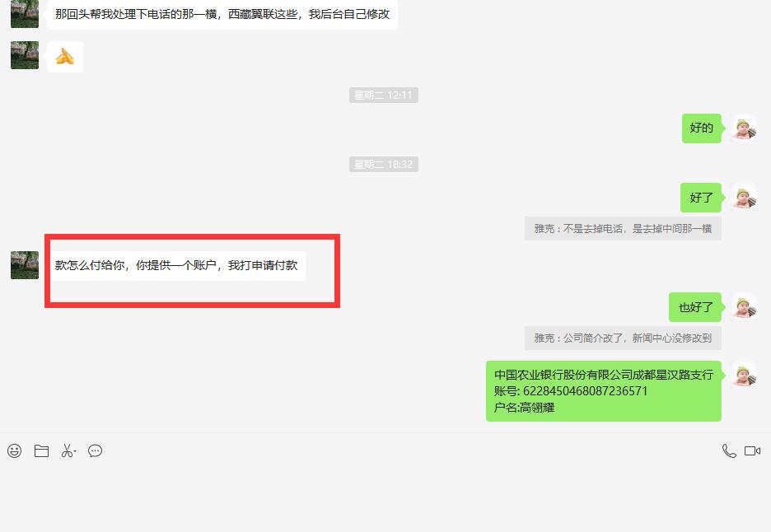The width and height of the screenshot is (771, 532).
Task: Jump to quoted message 公司简介改了
Action: [x=623, y=338]
